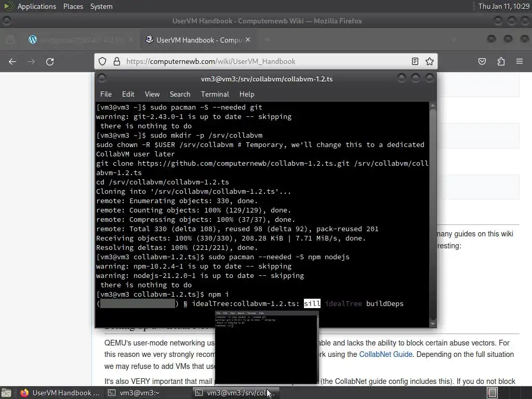Open the list all tabs dropdown
Screen dimensions: 532x399
[x=454, y=39]
